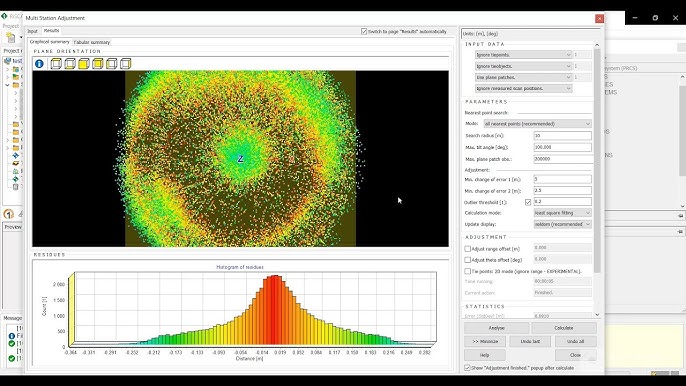Switch to the Input tab
686x386 pixels.
[32, 31]
